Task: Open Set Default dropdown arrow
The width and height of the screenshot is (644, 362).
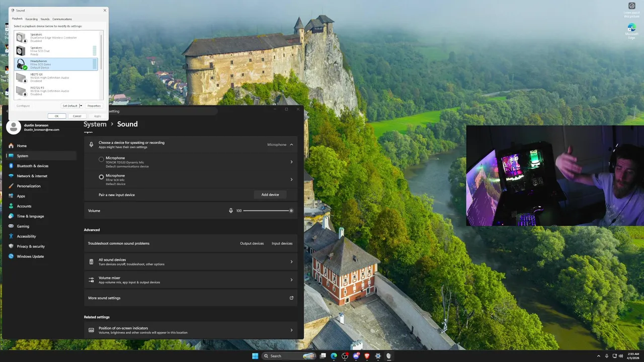Action: [81, 106]
